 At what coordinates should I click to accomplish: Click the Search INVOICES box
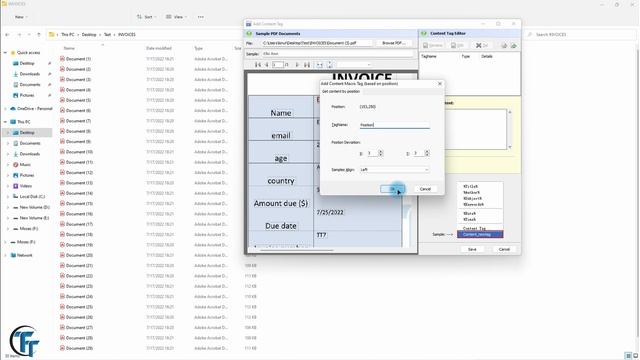pos(580,35)
